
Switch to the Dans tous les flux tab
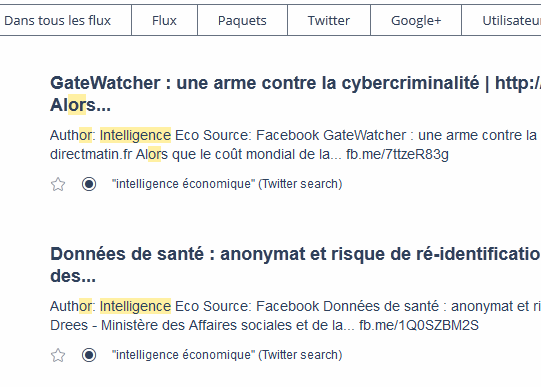(x=58, y=20)
